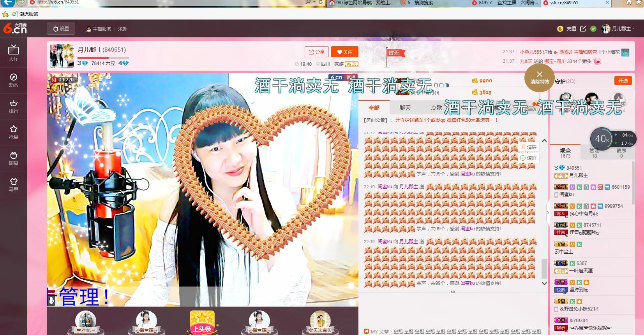Click user 坚持到底 in audience list

[579, 290]
